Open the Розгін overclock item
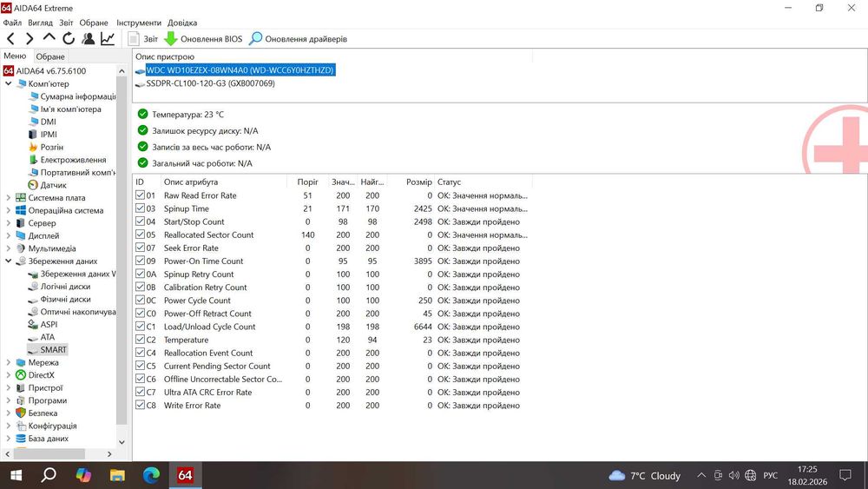This screenshot has width=868, height=489. [51, 147]
